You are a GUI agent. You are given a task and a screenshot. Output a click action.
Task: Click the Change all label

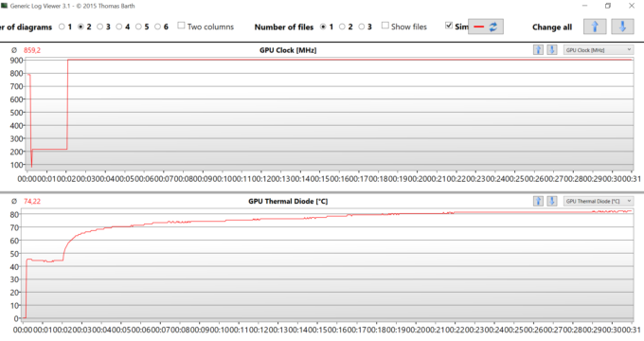pos(552,27)
